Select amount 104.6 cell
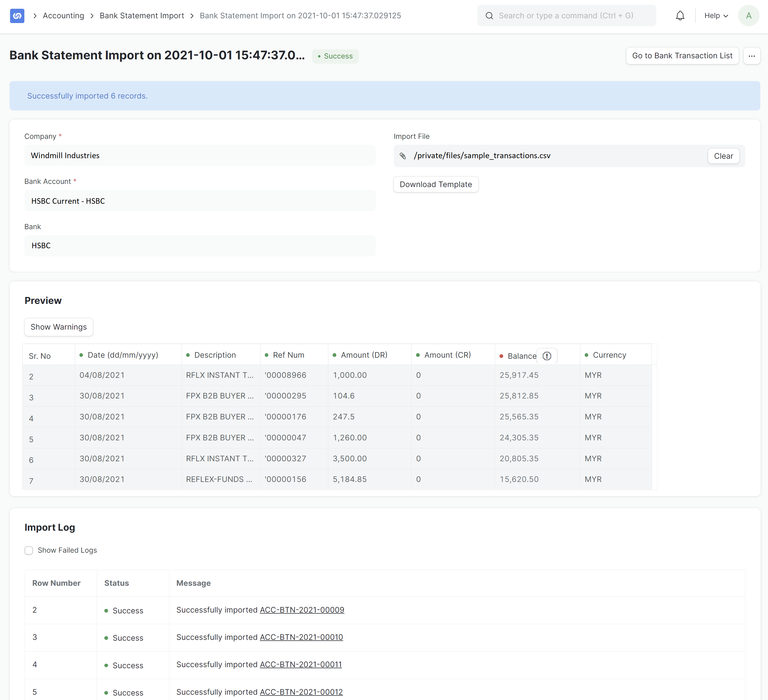 tap(369, 396)
